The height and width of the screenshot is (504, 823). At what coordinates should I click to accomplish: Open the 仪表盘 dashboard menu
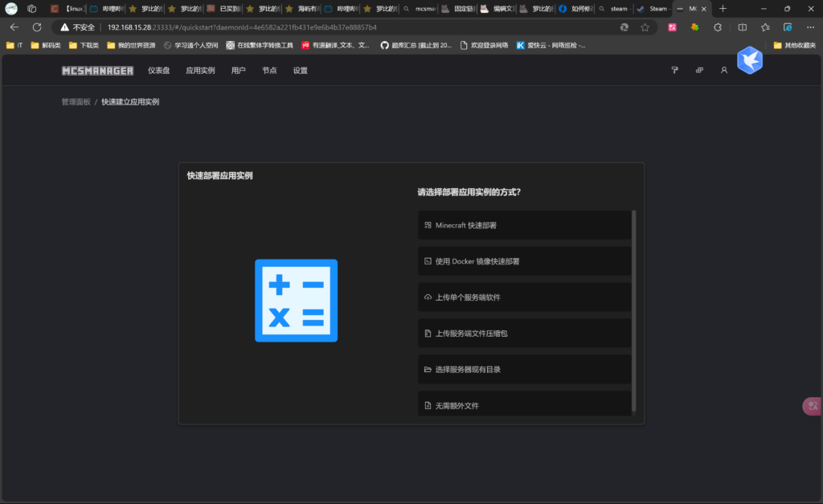158,71
